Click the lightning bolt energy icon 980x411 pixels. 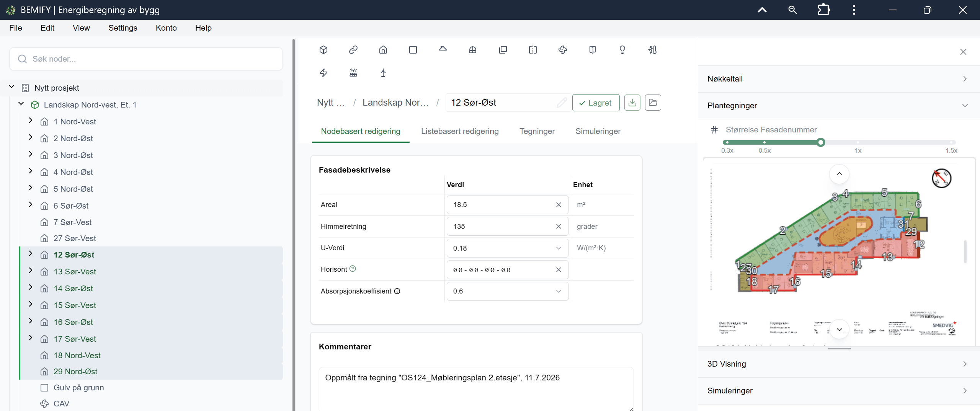[x=323, y=73]
